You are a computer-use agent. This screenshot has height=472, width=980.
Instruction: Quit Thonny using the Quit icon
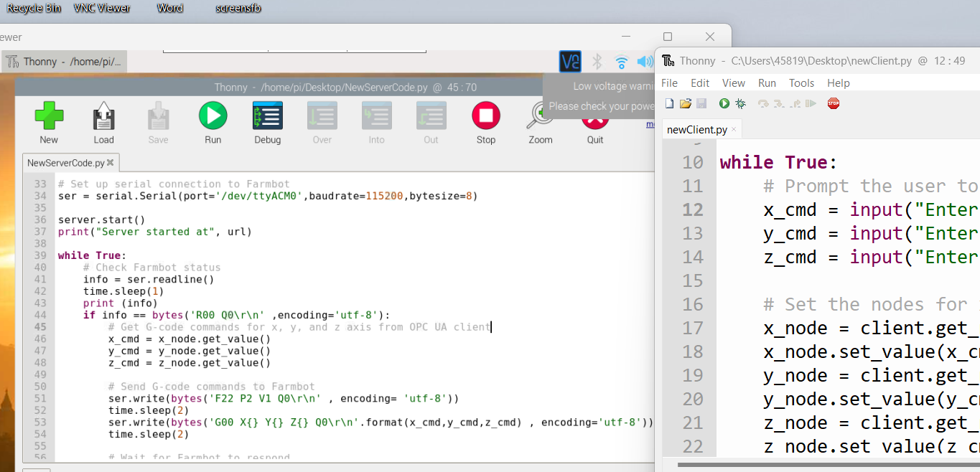594,122
